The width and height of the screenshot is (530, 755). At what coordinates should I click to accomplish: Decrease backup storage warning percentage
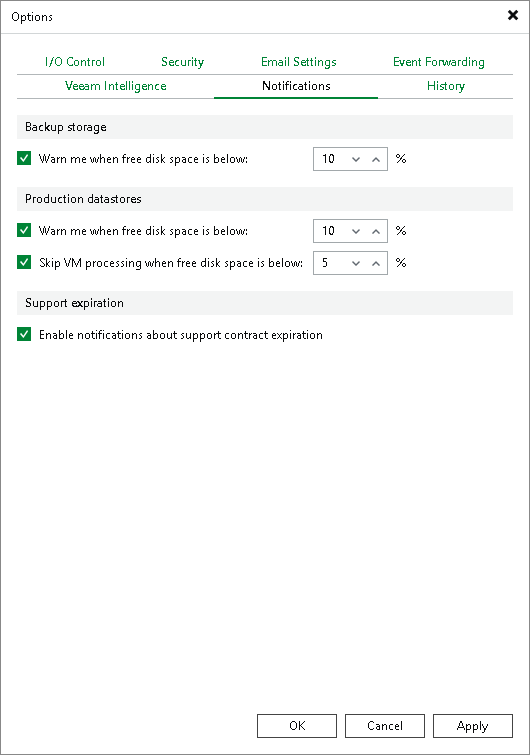[x=356, y=159]
